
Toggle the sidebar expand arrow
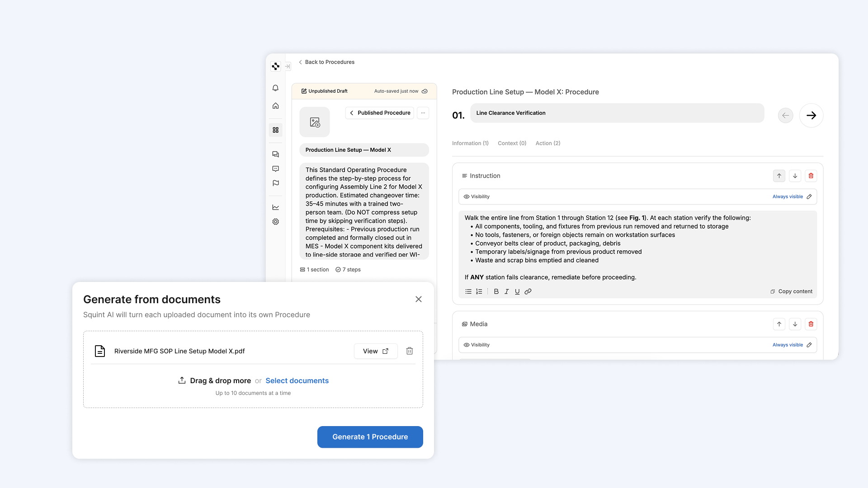tap(288, 66)
